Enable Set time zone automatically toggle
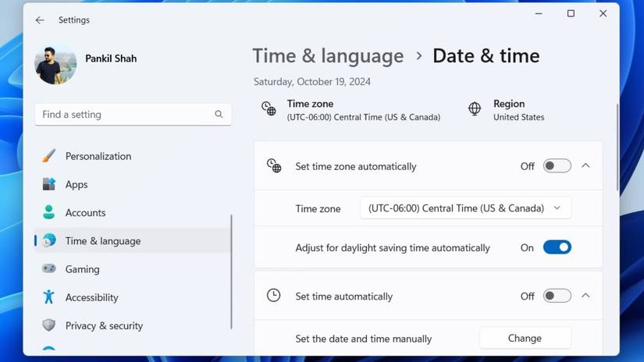Screen dimensions: 644x362 (557, 166)
